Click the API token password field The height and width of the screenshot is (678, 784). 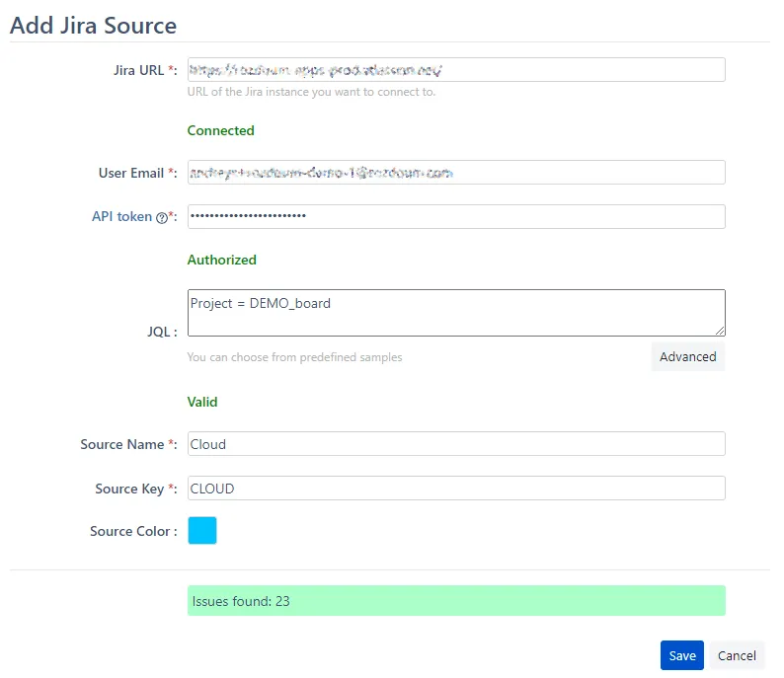(456, 216)
